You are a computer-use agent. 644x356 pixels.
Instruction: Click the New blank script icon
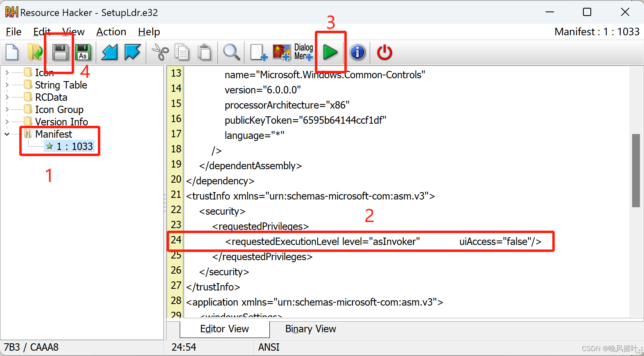[12, 52]
